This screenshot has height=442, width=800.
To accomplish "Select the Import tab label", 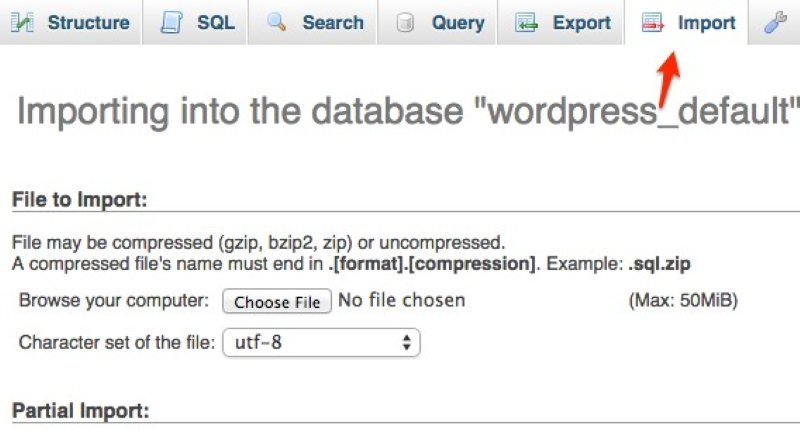I will pyautogui.click(x=706, y=22).
